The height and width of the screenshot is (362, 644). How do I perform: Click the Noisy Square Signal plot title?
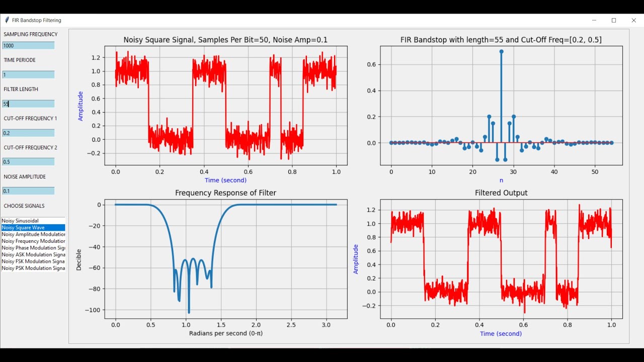tap(225, 40)
